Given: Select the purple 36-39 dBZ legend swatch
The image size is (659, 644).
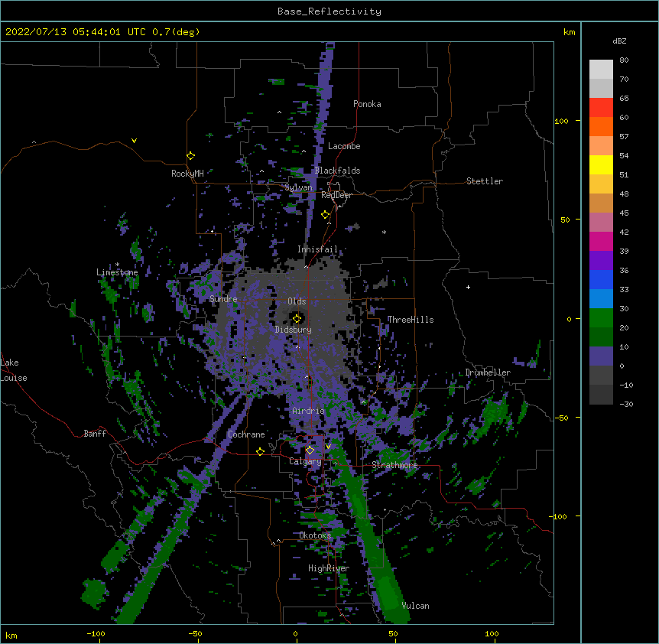Looking at the screenshot, I should pyautogui.click(x=601, y=260).
